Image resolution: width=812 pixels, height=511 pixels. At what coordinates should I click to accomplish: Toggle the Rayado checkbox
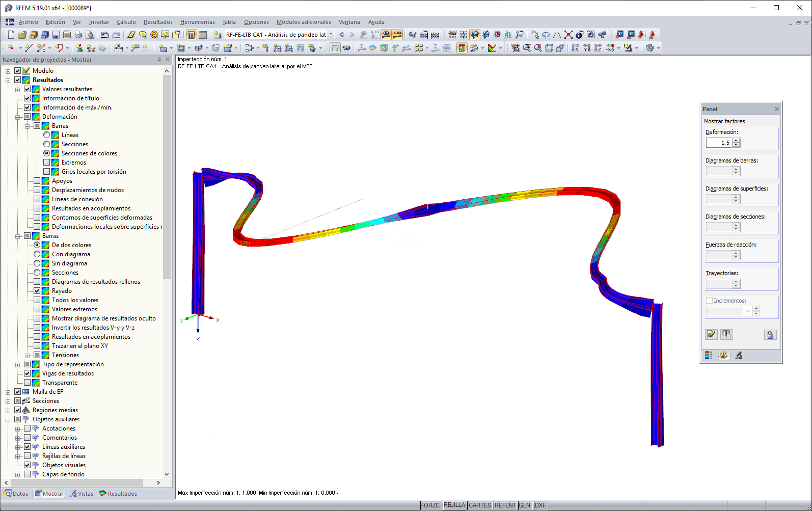37,291
